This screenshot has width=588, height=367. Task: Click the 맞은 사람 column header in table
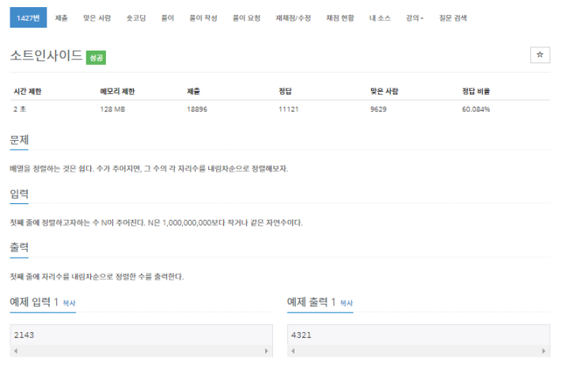click(385, 91)
